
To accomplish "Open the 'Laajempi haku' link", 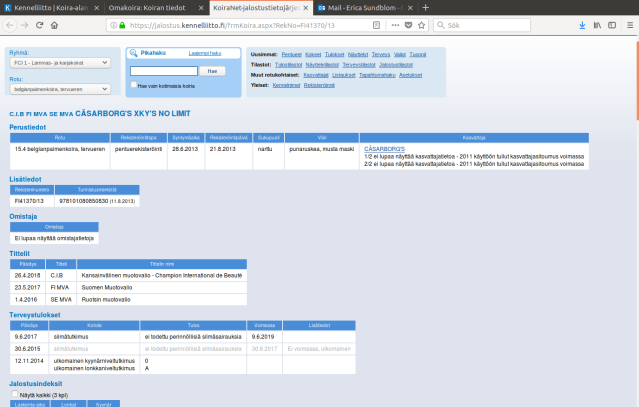I will [x=204, y=52].
